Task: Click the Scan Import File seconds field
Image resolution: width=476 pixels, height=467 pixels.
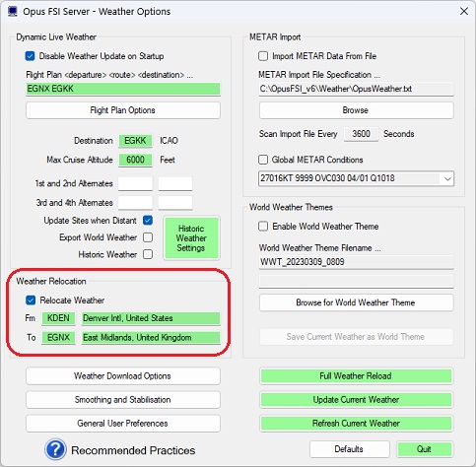Action: [x=361, y=134]
